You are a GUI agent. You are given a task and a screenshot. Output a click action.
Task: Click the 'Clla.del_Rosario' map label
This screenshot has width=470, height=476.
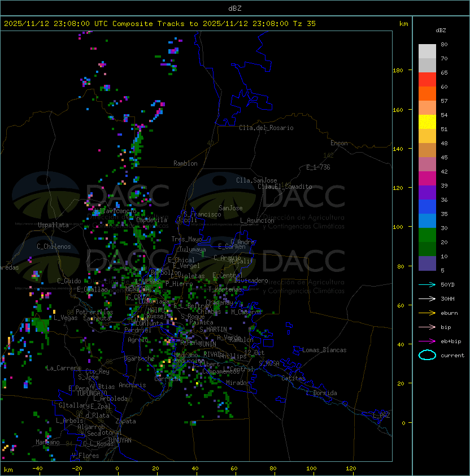266,128
